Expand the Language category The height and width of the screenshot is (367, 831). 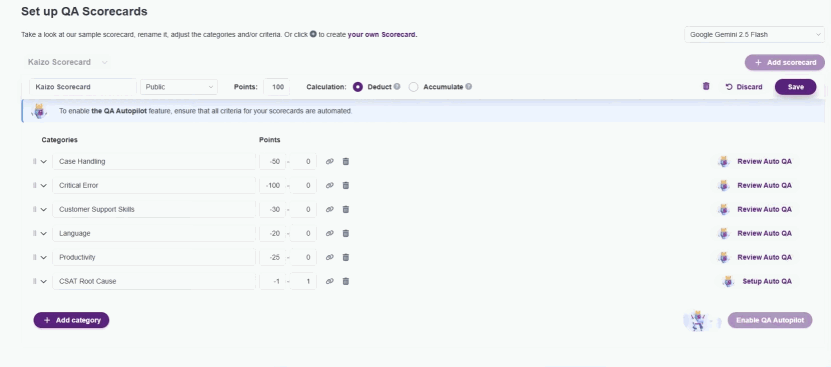[44, 233]
